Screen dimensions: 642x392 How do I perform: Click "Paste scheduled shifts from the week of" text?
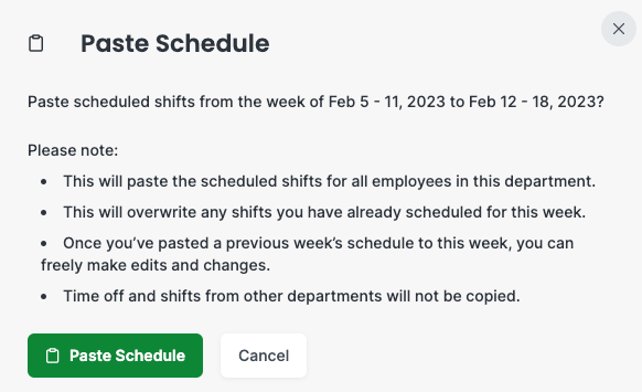[176, 102]
